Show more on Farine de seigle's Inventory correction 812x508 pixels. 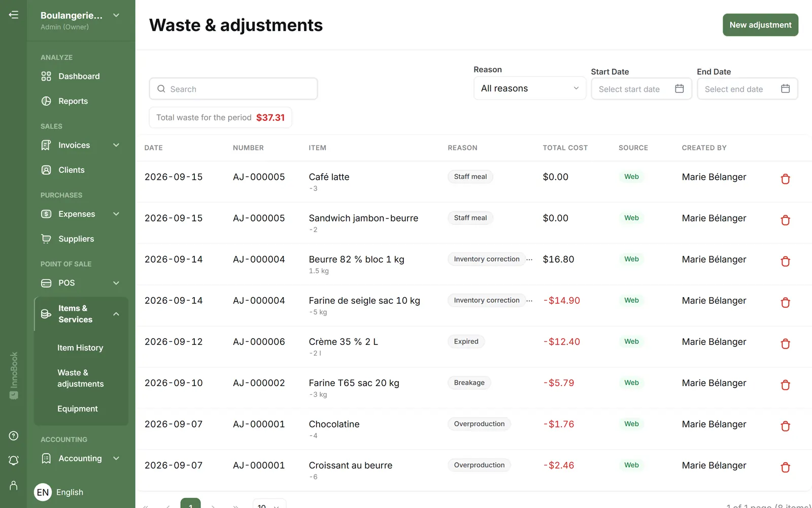click(529, 300)
